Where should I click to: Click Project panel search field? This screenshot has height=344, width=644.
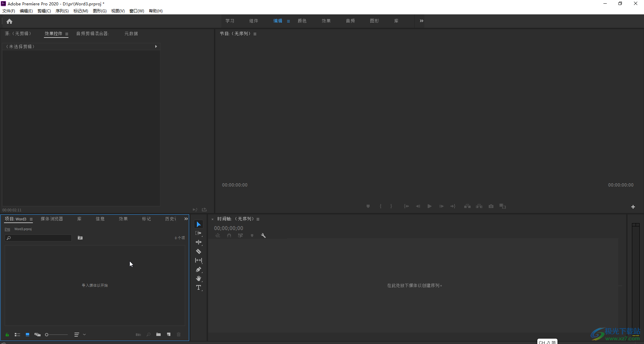pos(39,238)
